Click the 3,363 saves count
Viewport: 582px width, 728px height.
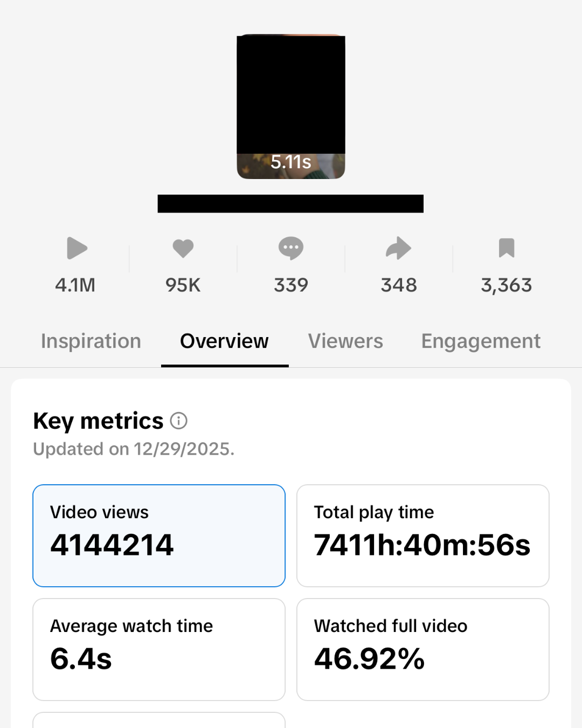(x=507, y=285)
